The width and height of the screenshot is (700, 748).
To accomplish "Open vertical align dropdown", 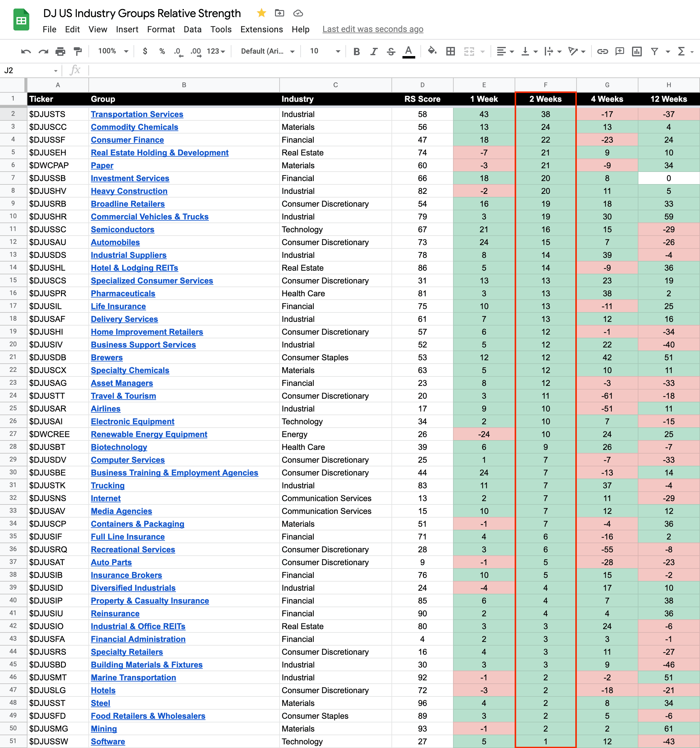I will 529,51.
